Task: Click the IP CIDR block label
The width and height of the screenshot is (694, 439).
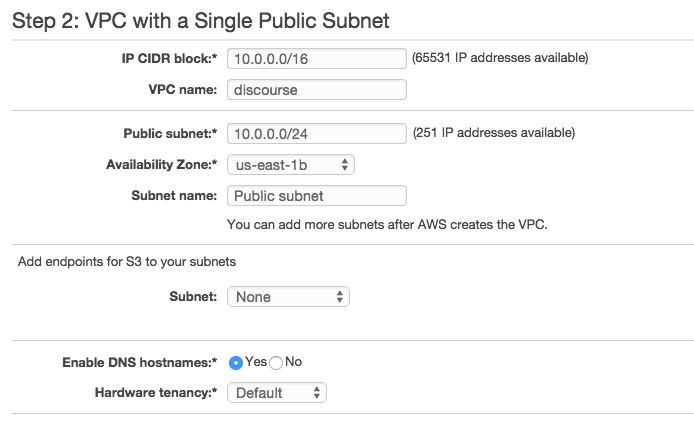Action: tap(170, 58)
